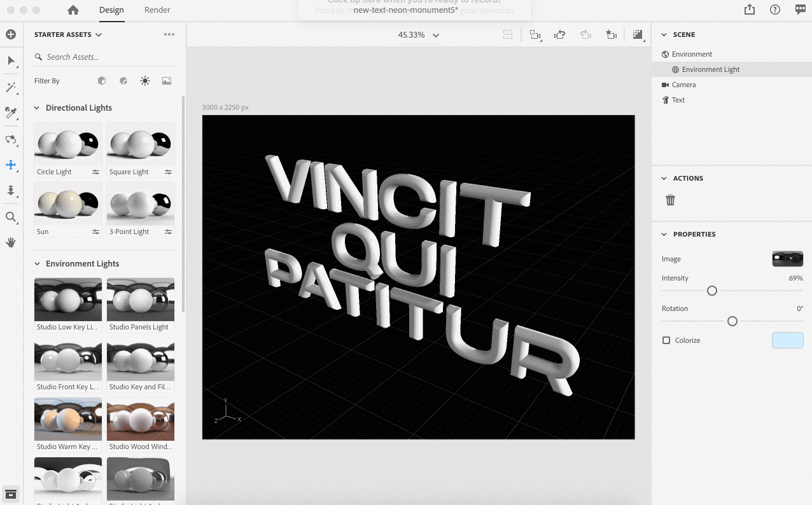812x505 pixels.
Task: Select the blue Pan camera tool
Action: 11,165
